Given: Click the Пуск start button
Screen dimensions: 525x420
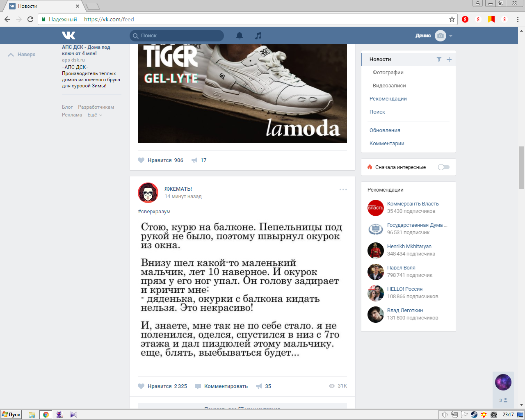Looking at the screenshot, I should tap(11, 415).
